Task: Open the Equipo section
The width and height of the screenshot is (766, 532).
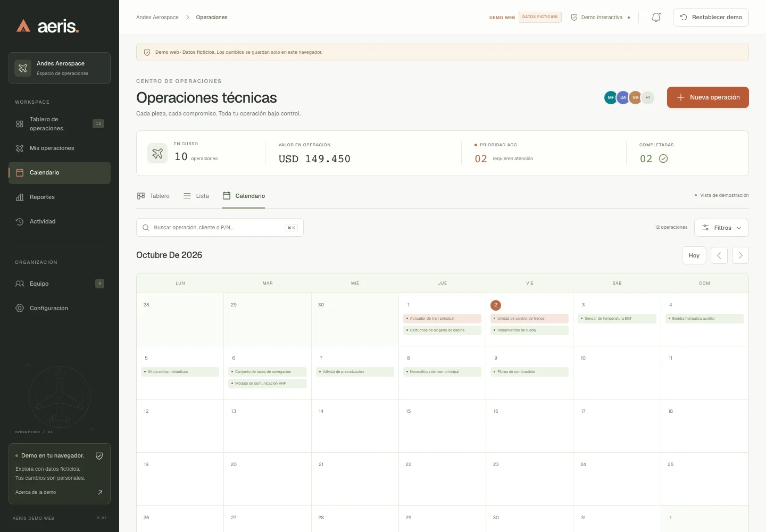Action: click(60, 284)
